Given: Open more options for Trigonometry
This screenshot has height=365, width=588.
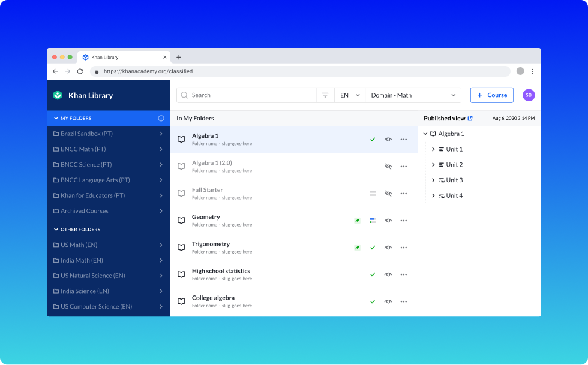Looking at the screenshot, I should (x=403, y=248).
